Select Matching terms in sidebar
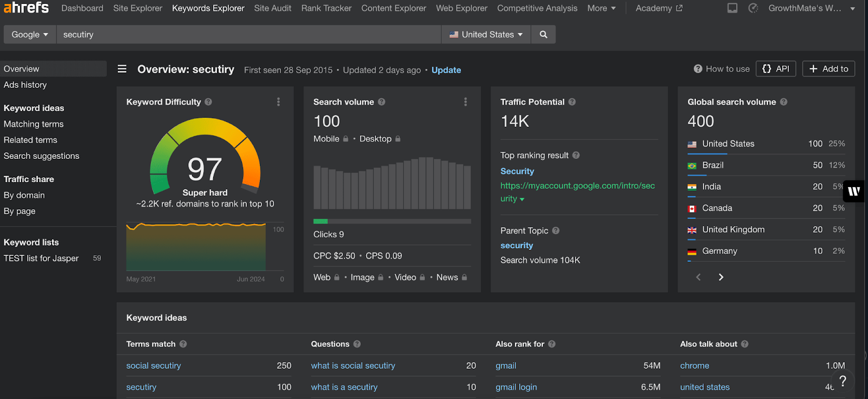 pyautogui.click(x=34, y=124)
